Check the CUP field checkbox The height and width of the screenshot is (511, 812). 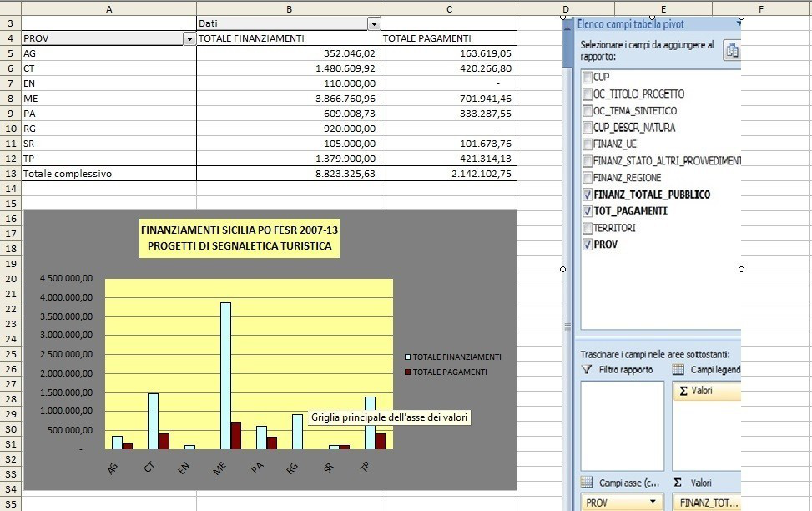[588, 77]
